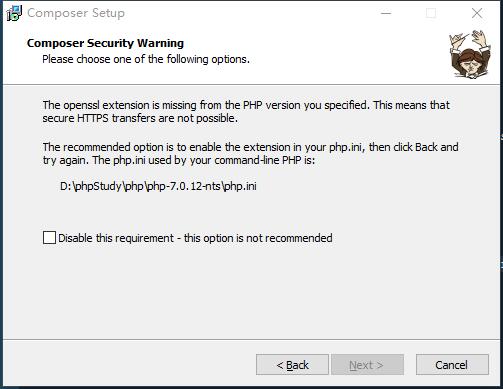Click the 'try again. The php.ini used' text line

[179, 160]
